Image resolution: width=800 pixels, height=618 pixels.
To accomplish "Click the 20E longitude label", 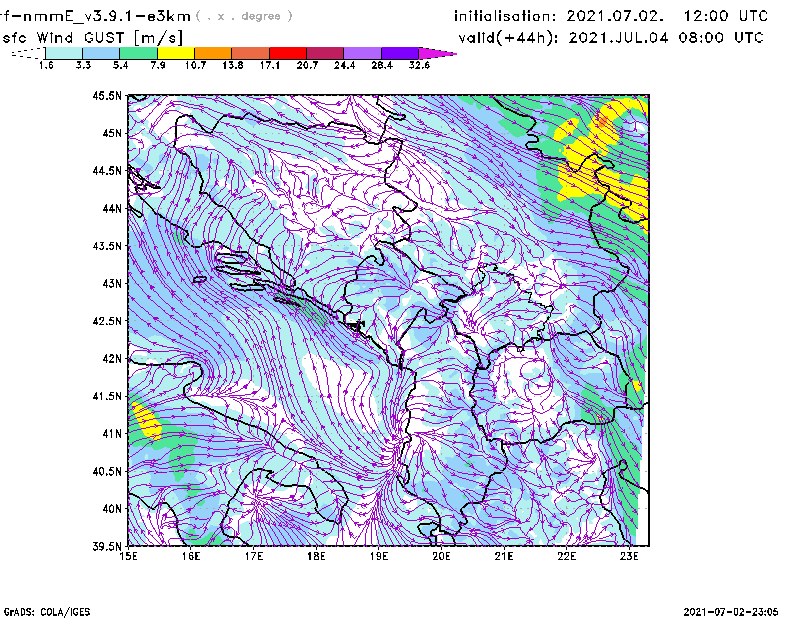I will pyautogui.click(x=441, y=556).
